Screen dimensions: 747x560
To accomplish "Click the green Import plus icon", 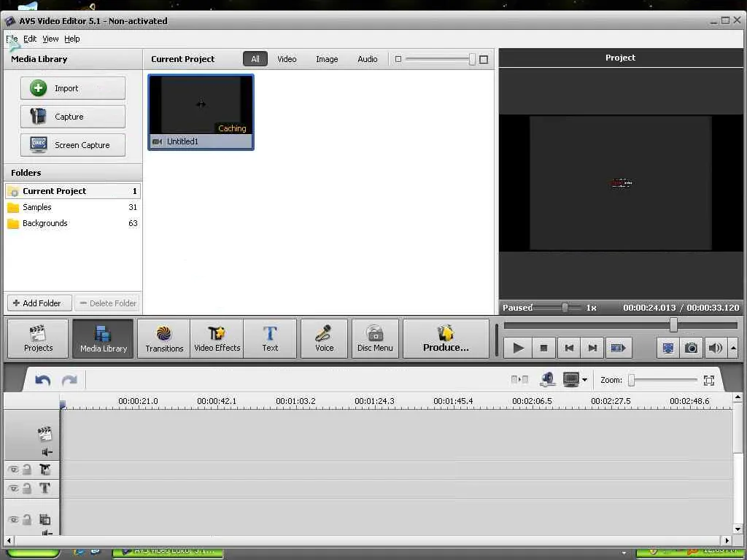I will [x=38, y=88].
